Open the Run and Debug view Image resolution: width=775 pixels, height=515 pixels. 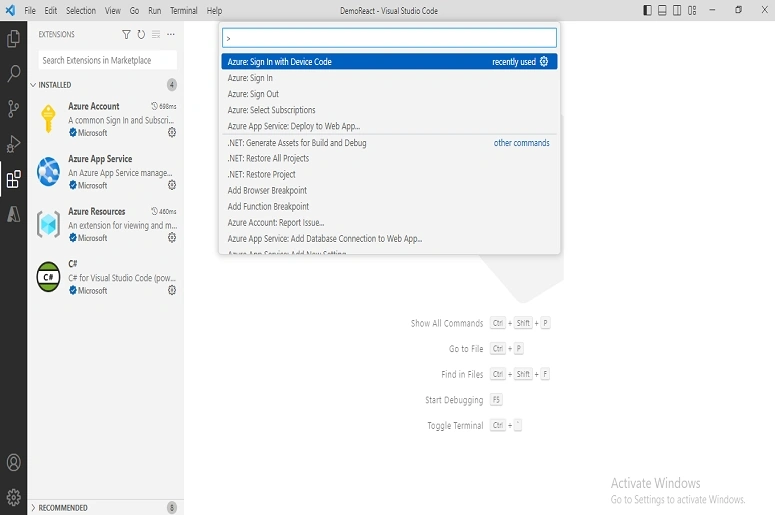click(13, 144)
